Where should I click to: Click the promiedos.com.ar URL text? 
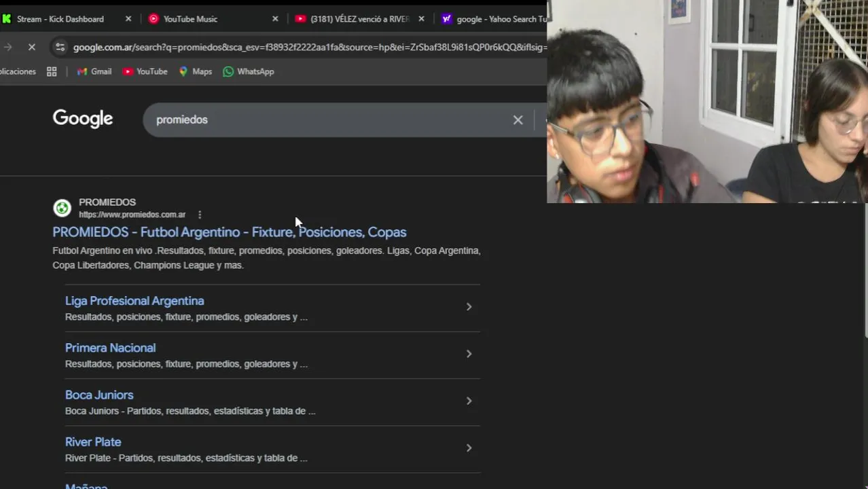pyautogui.click(x=132, y=215)
